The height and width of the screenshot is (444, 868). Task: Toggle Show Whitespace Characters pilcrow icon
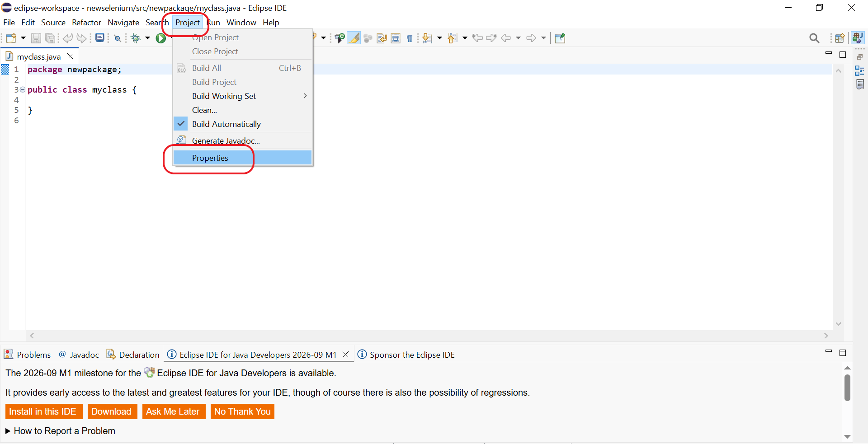pyautogui.click(x=410, y=38)
